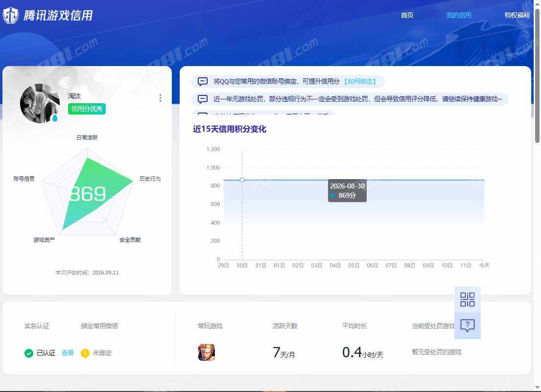
Task: Click the 绑定常用微信 heading
Action: point(99,326)
